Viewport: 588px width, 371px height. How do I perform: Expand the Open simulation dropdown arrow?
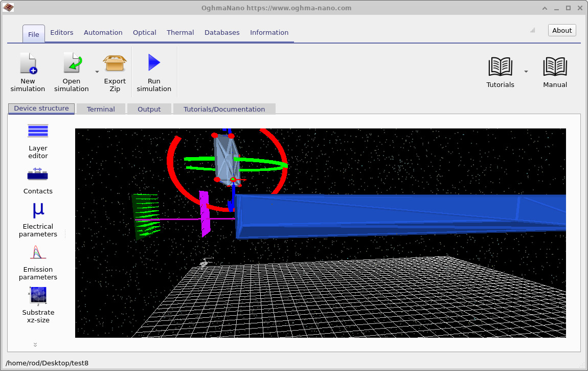pos(97,72)
